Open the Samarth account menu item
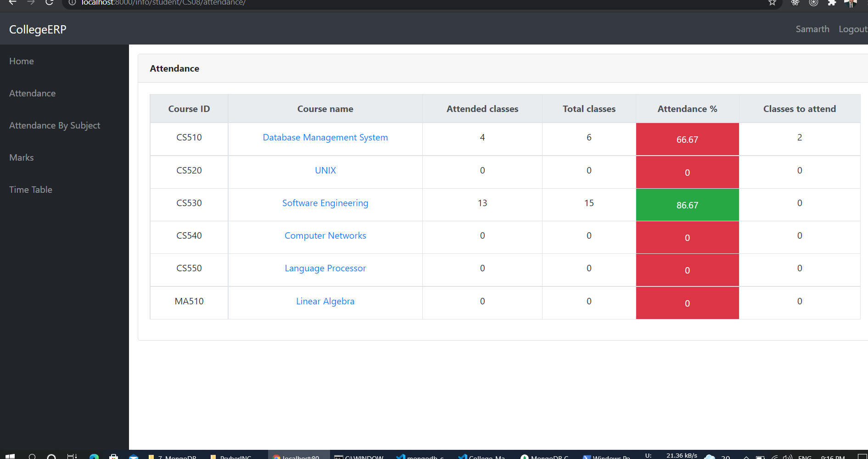The image size is (868, 459). (812, 28)
